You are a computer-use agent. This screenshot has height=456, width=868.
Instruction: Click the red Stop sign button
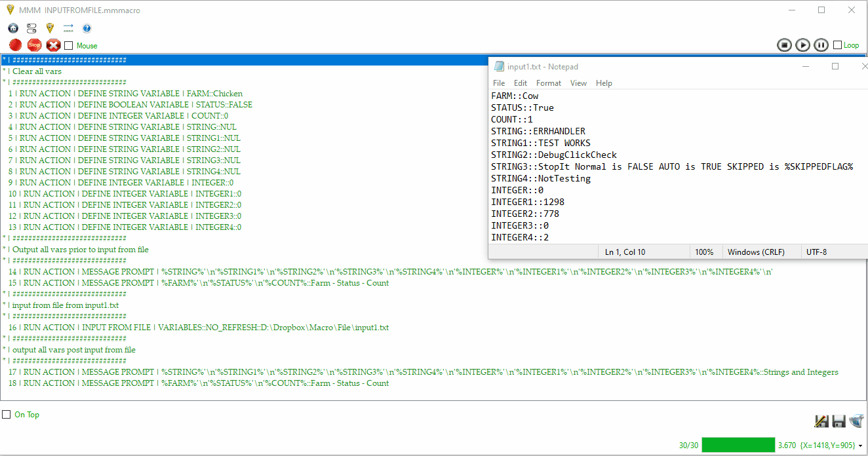click(35, 45)
